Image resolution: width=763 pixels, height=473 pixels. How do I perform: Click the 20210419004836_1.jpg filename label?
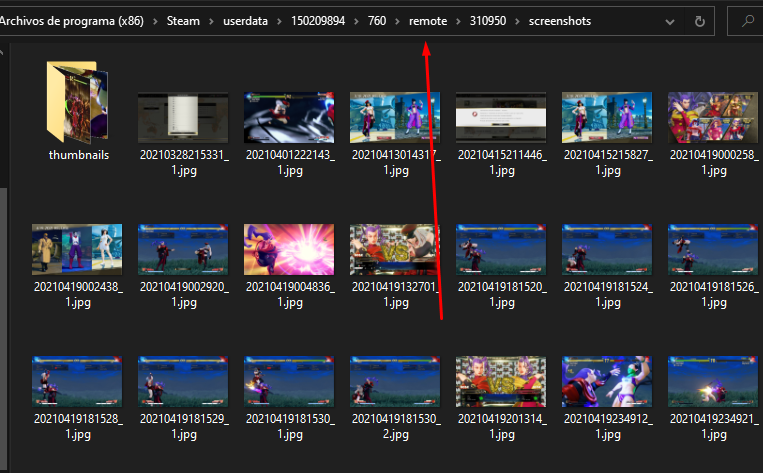coord(290,294)
